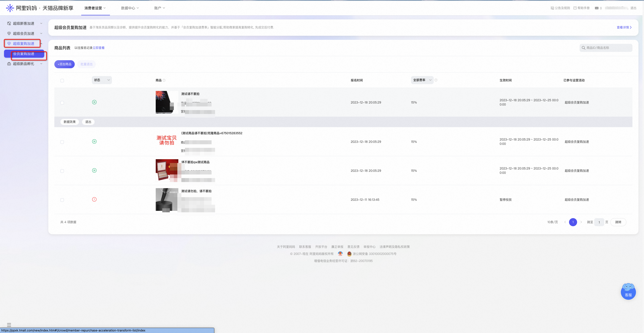Open the 数据中心 top menu
644x333 pixels.
coord(130,8)
